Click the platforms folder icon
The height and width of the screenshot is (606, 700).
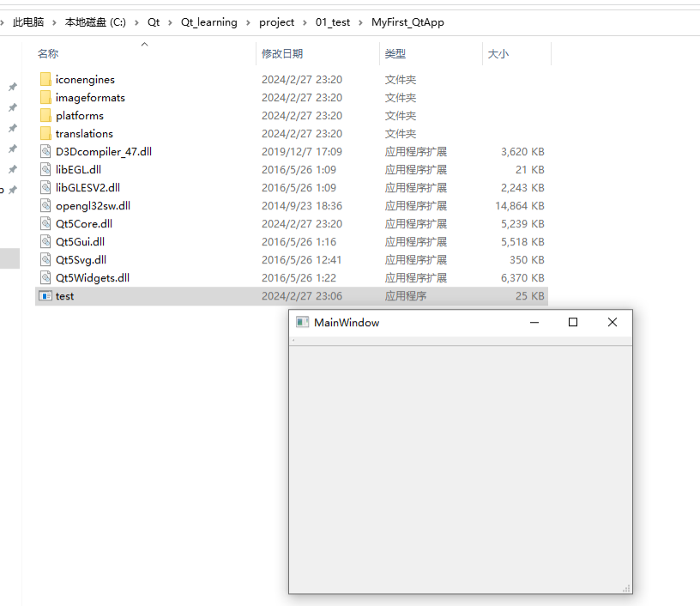pos(45,116)
